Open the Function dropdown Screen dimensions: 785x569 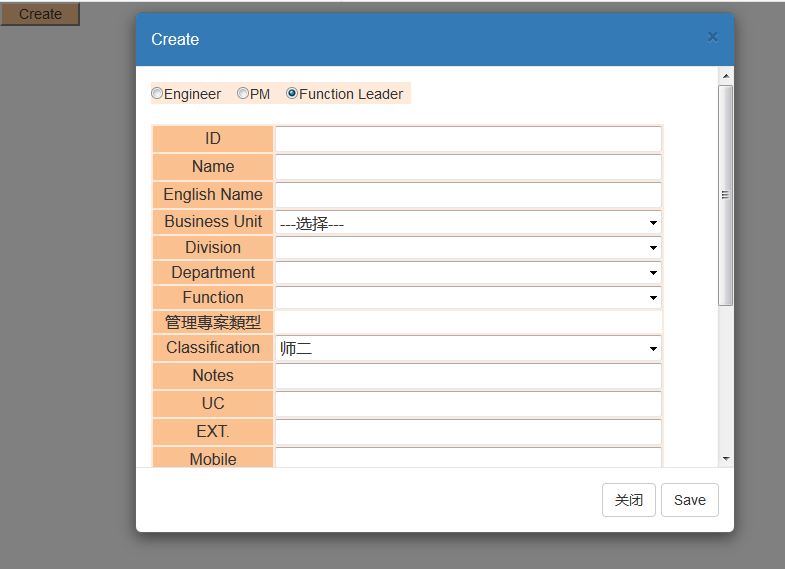click(x=468, y=298)
